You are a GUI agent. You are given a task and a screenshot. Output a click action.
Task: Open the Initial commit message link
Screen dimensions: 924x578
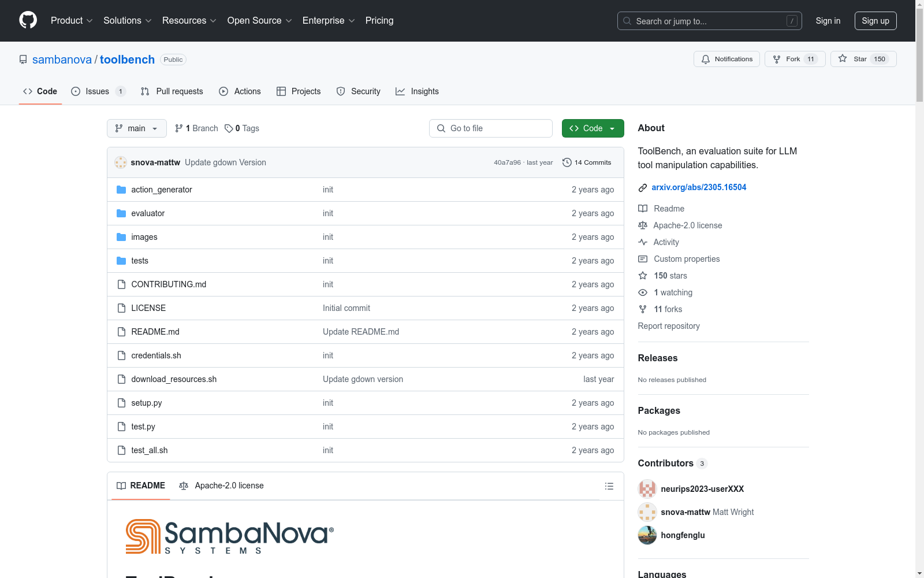(x=346, y=308)
